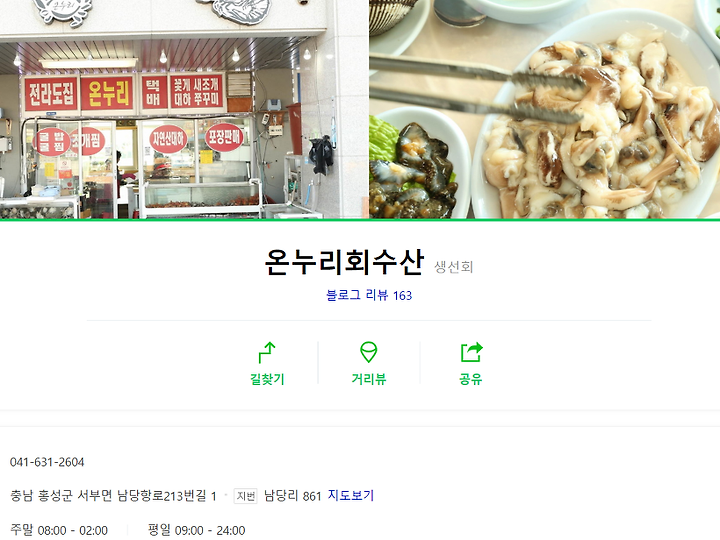Click the 공유 share arrow icon
720x540 pixels.
(x=471, y=352)
